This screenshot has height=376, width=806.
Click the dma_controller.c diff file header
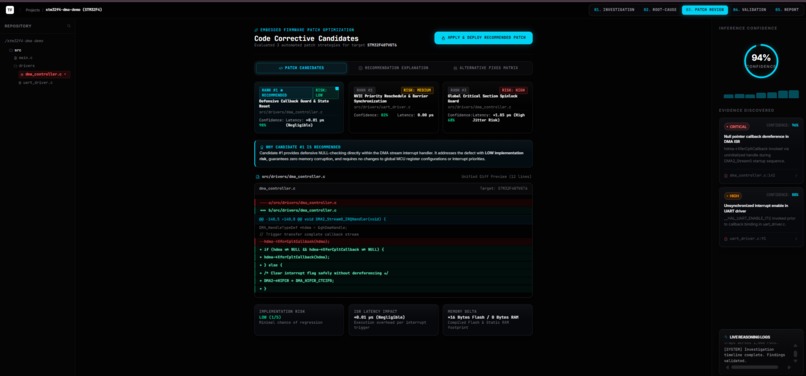pos(393,188)
